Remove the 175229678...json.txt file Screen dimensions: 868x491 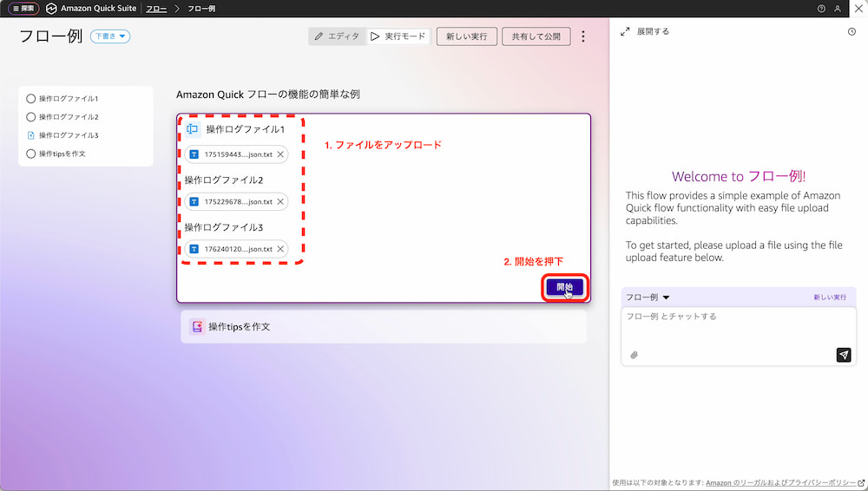[x=280, y=201]
